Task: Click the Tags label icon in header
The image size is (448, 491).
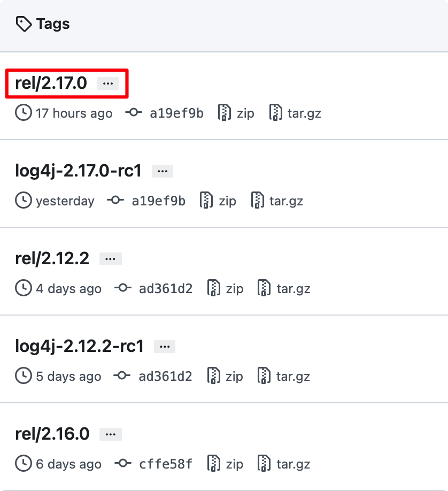Action: point(24,24)
